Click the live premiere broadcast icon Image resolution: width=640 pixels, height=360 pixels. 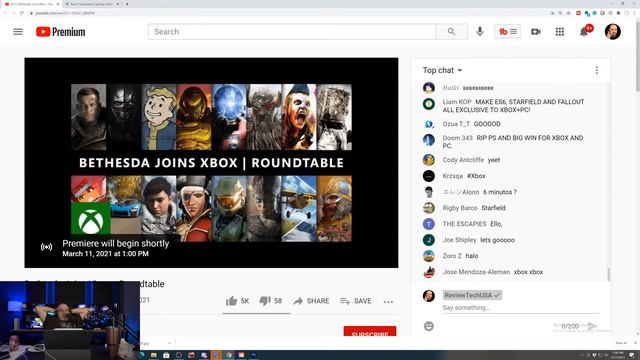(x=47, y=247)
